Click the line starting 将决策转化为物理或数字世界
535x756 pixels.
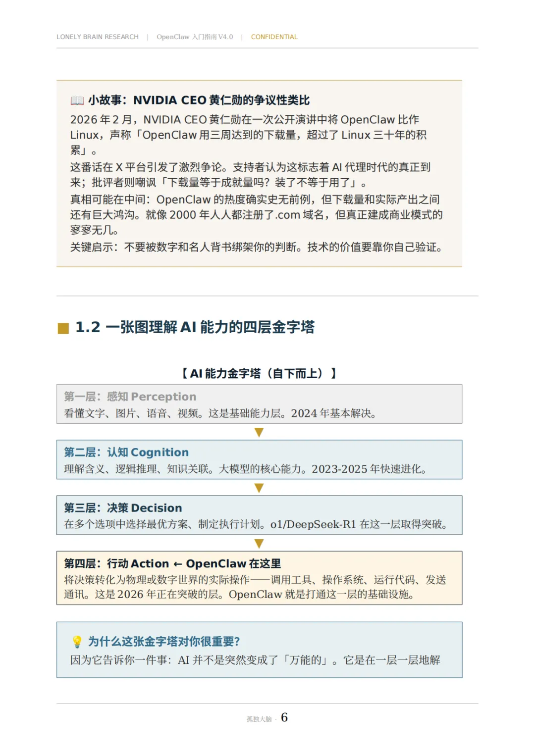[255, 580]
